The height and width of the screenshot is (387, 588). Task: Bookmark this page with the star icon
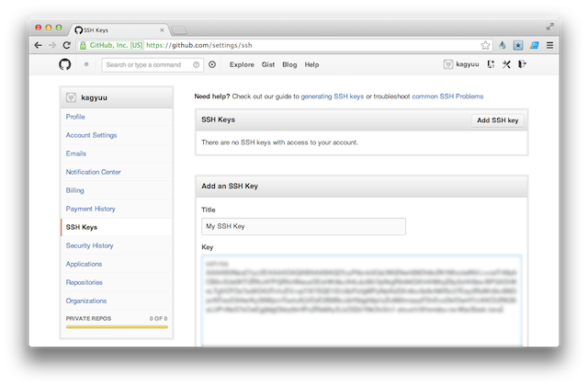point(485,44)
